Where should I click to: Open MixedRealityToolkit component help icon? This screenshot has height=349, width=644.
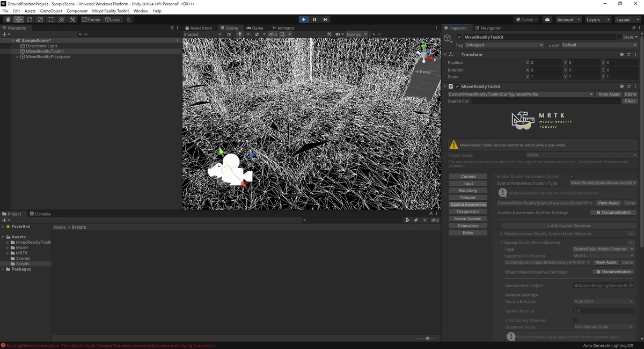pos(622,86)
